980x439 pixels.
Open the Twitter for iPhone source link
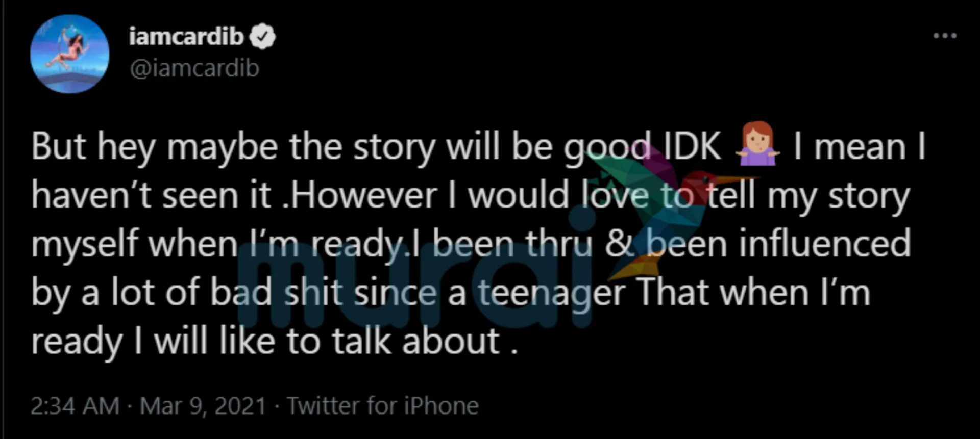383,406
